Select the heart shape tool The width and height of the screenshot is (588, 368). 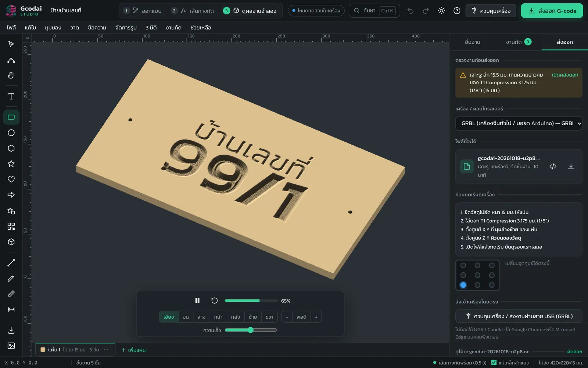coord(11,179)
